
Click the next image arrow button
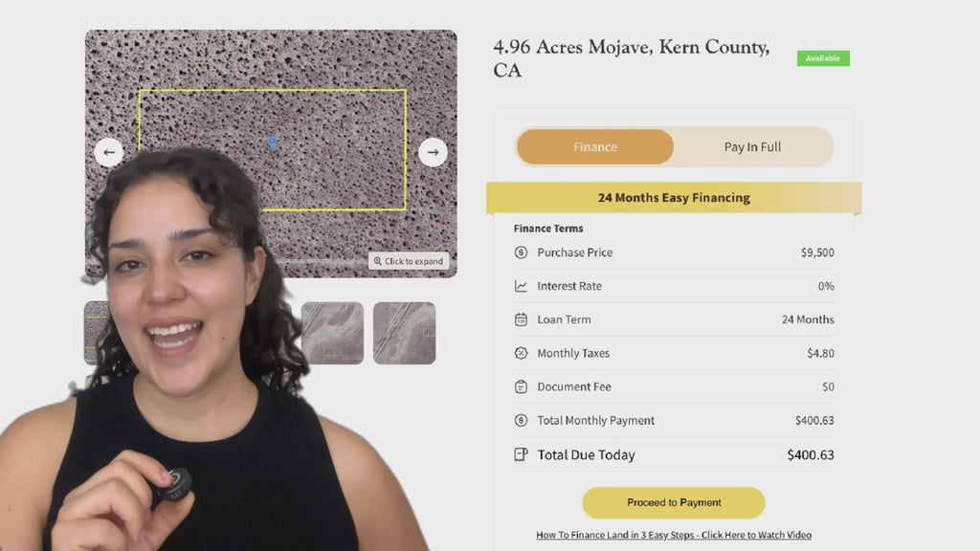click(433, 152)
